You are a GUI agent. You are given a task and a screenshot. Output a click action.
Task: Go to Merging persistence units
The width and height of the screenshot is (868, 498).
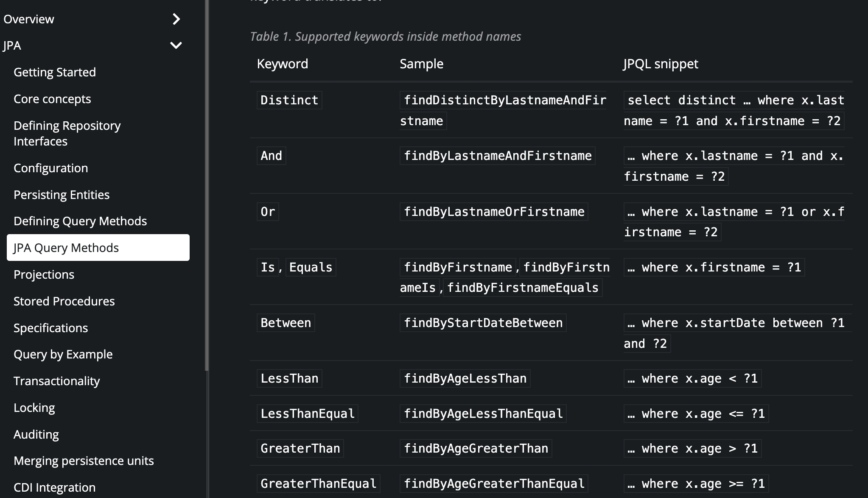[x=84, y=461]
